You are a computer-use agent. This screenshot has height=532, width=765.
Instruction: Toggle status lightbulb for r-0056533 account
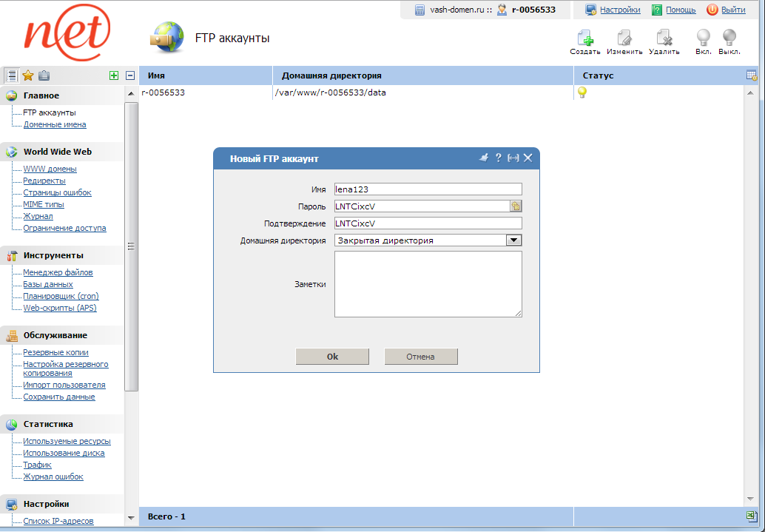click(582, 92)
